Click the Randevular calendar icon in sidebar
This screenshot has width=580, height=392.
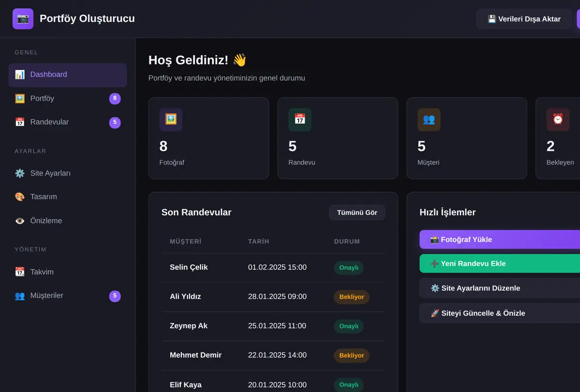[20, 122]
